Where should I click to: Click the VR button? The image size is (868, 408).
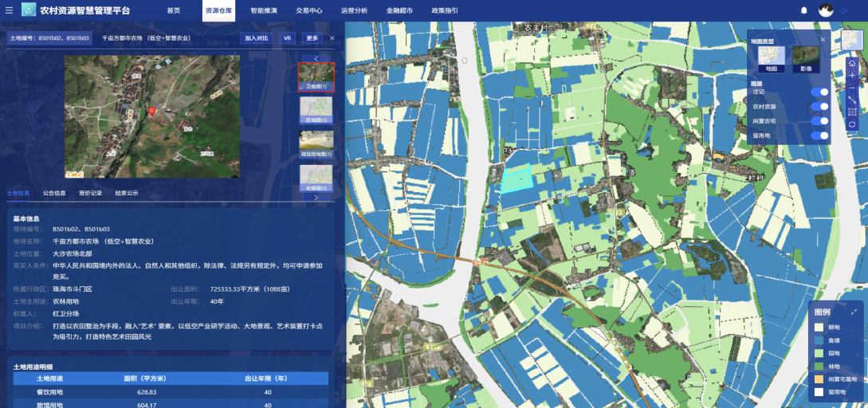tap(287, 38)
